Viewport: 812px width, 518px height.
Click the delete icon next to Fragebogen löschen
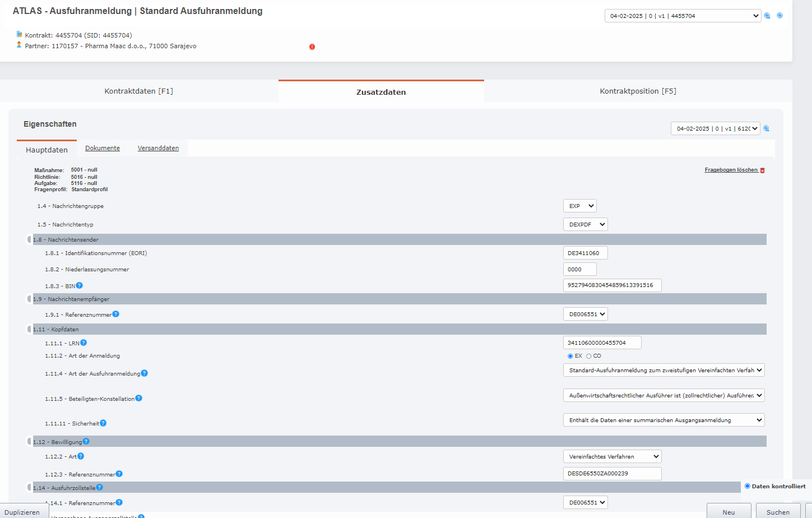[x=762, y=169]
